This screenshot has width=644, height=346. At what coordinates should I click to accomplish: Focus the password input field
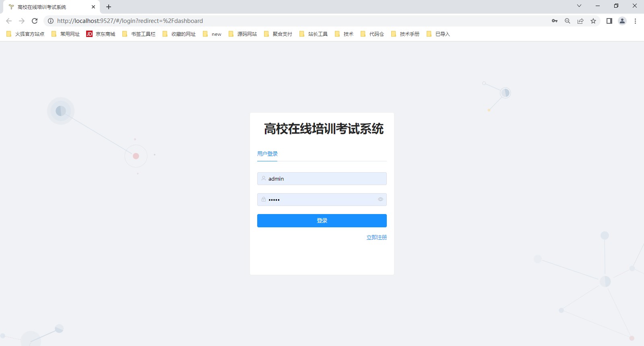[x=322, y=200]
